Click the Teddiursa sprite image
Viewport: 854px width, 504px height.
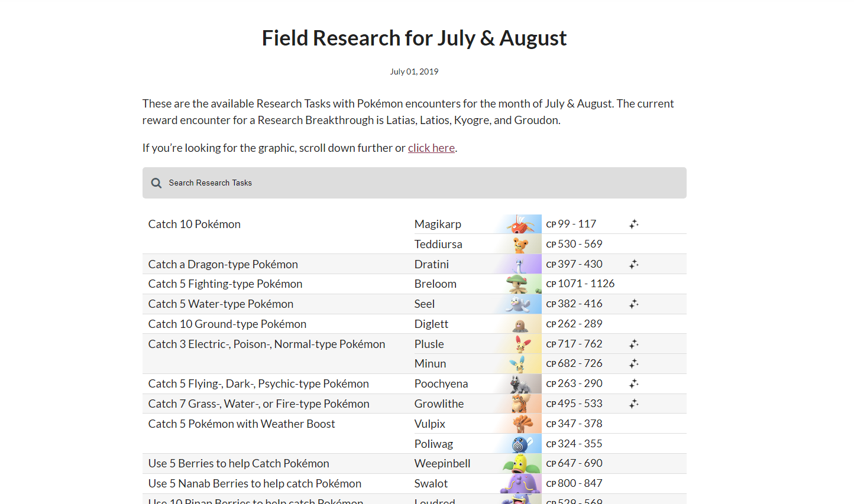pos(521,244)
